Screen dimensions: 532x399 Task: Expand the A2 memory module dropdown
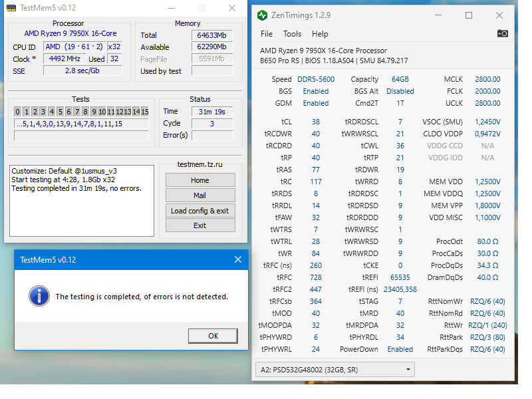(335, 370)
